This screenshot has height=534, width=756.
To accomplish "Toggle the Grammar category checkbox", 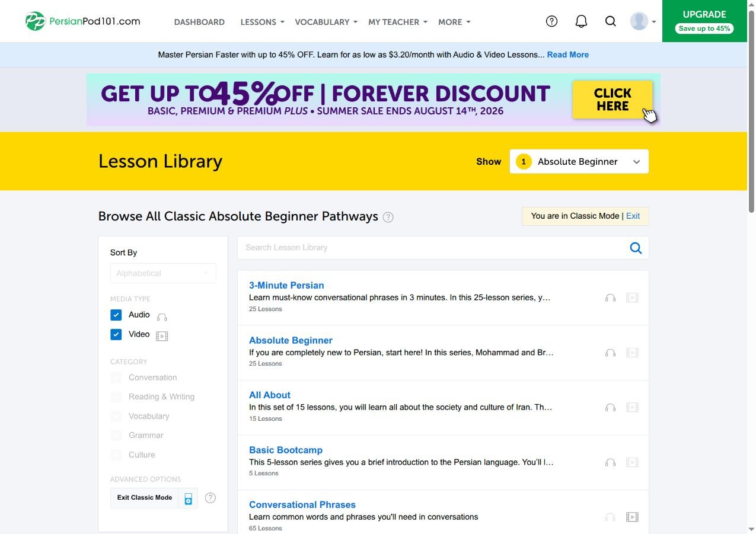I will 116,436.
